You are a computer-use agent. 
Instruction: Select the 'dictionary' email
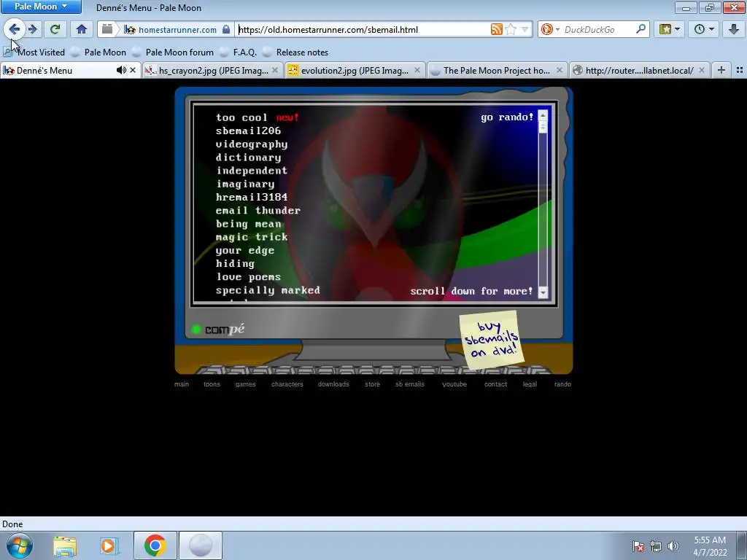[248, 157]
